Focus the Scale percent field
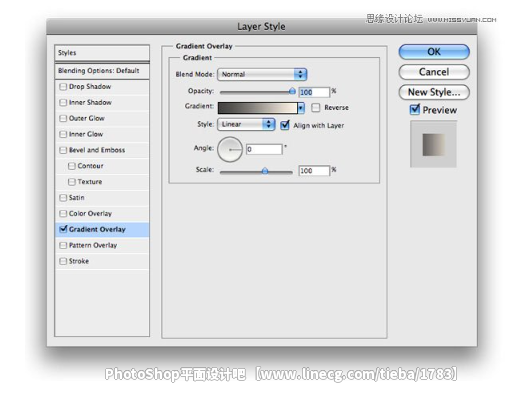 pos(314,171)
